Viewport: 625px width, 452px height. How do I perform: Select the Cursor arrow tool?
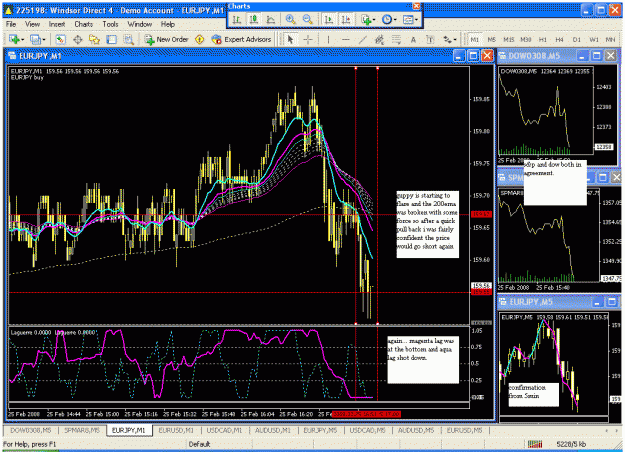290,39
